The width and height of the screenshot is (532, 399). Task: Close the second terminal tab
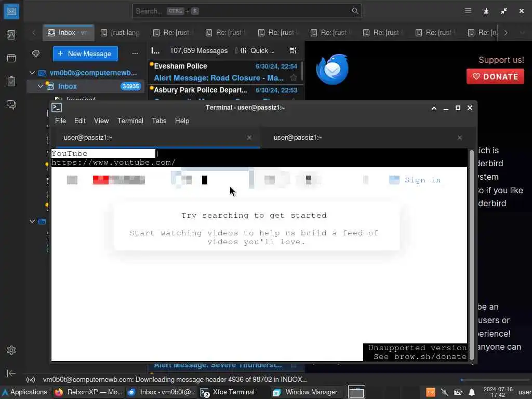[x=460, y=137]
